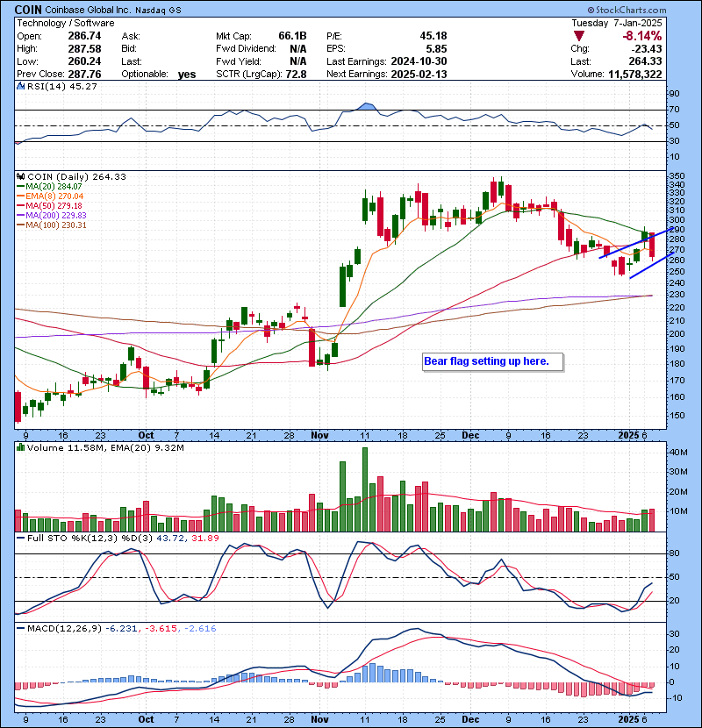Viewport: 702px width, 728px height.
Task: Click the RSI(14) 45.27 indicator label
Action: 61,86
